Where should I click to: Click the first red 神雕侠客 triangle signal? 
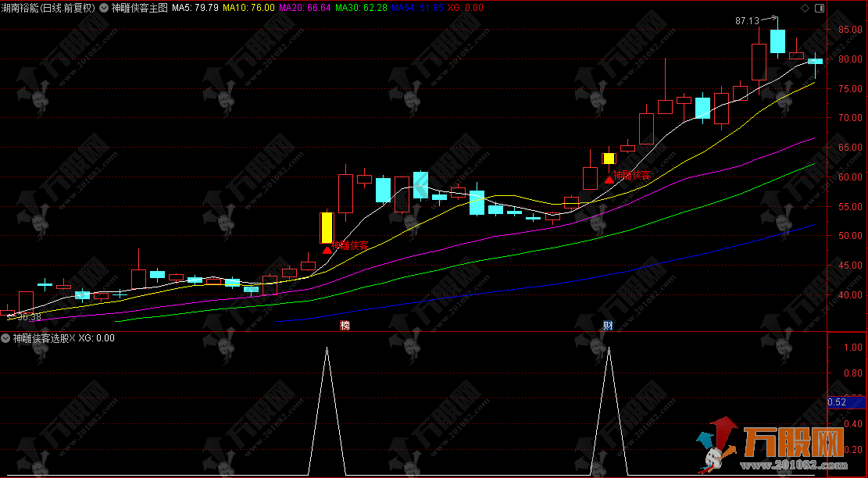[327, 250]
